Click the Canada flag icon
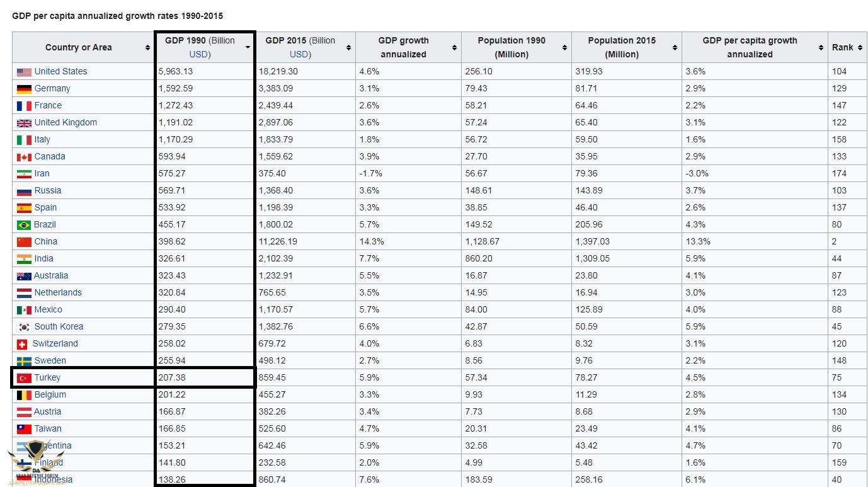Image resolution: width=868 pixels, height=487 pixels. pos(24,157)
